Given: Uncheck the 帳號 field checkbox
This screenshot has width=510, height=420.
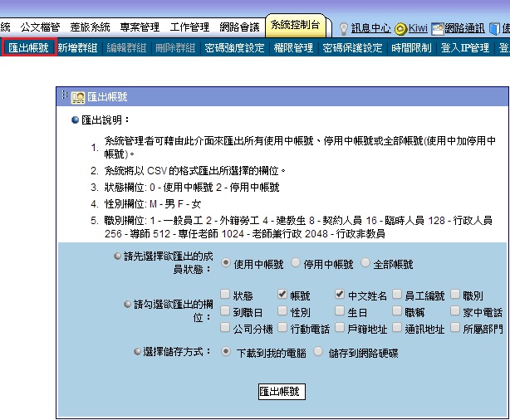Looking at the screenshot, I should point(282,295).
